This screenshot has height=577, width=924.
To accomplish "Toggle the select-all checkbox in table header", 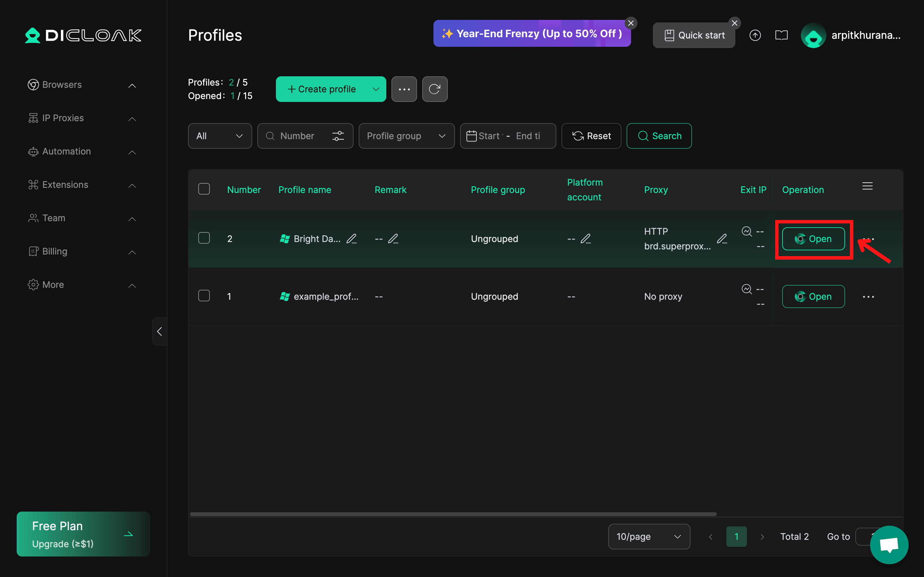I will (204, 189).
